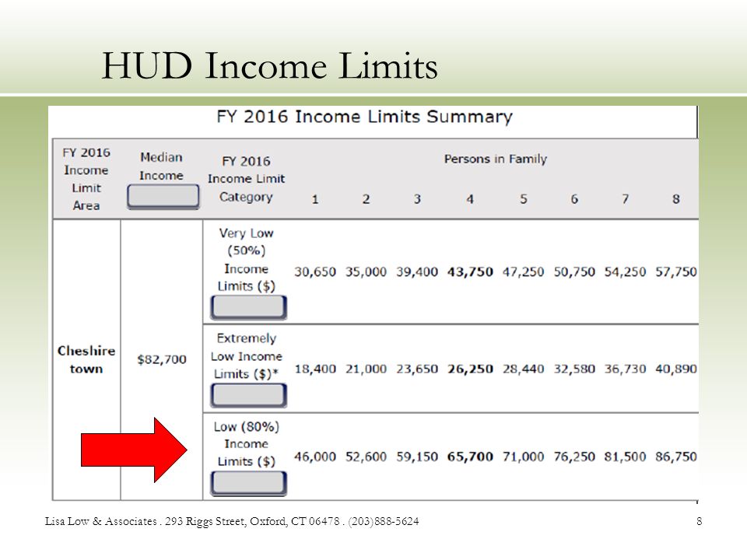Click family size column header 1

tap(315, 199)
